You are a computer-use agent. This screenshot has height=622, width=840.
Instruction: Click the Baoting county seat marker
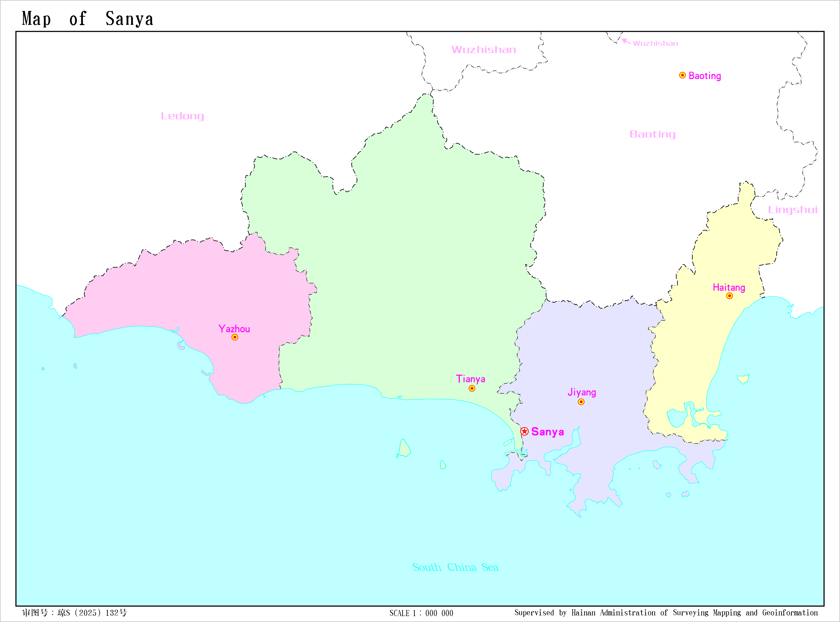tap(682, 75)
